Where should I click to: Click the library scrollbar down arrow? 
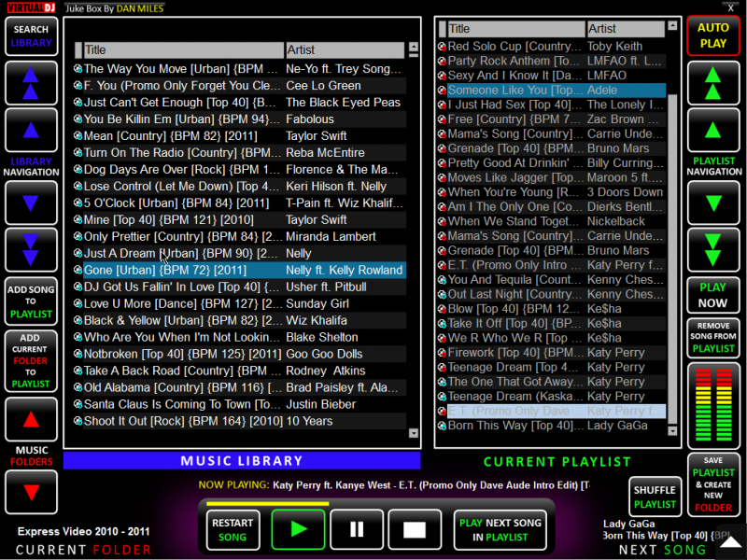point(413,433)
